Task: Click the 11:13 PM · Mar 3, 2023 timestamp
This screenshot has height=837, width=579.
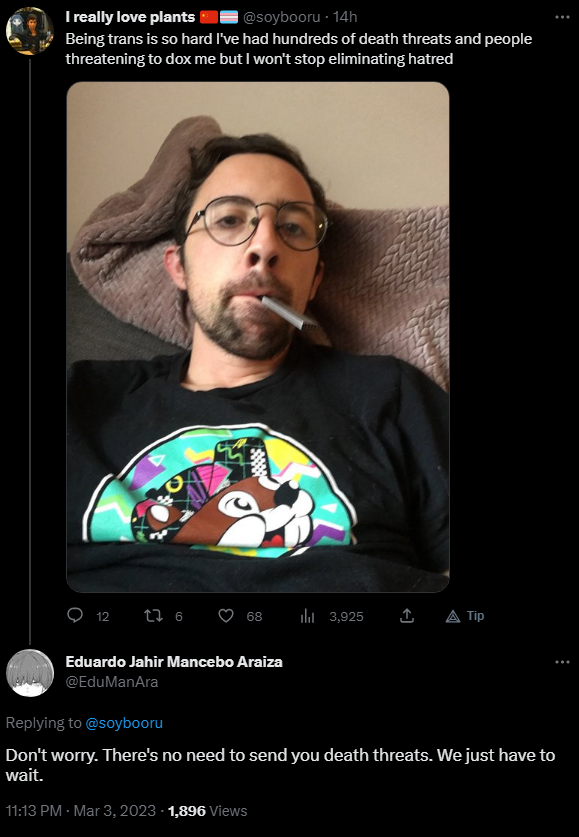Action: 81,811
